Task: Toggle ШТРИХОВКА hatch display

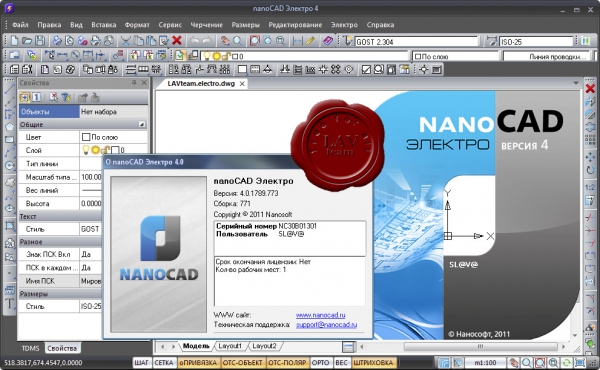Action: tap(373, 362)
